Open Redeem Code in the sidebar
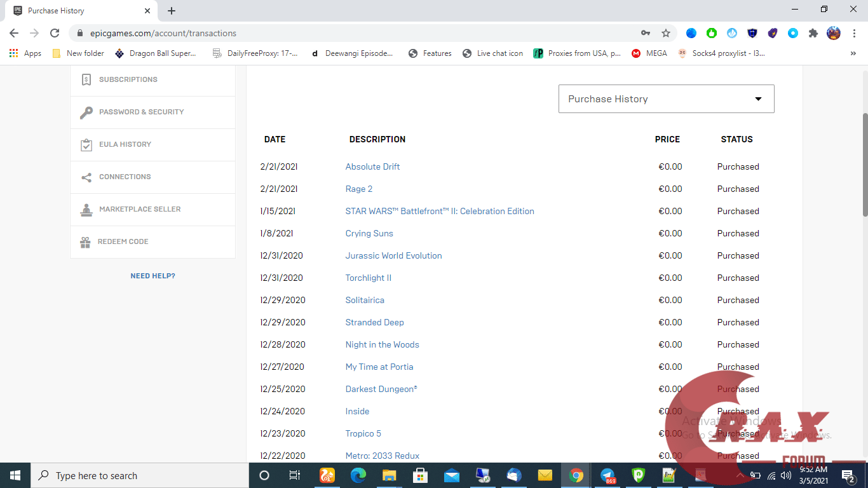 (x=153, y=242)
